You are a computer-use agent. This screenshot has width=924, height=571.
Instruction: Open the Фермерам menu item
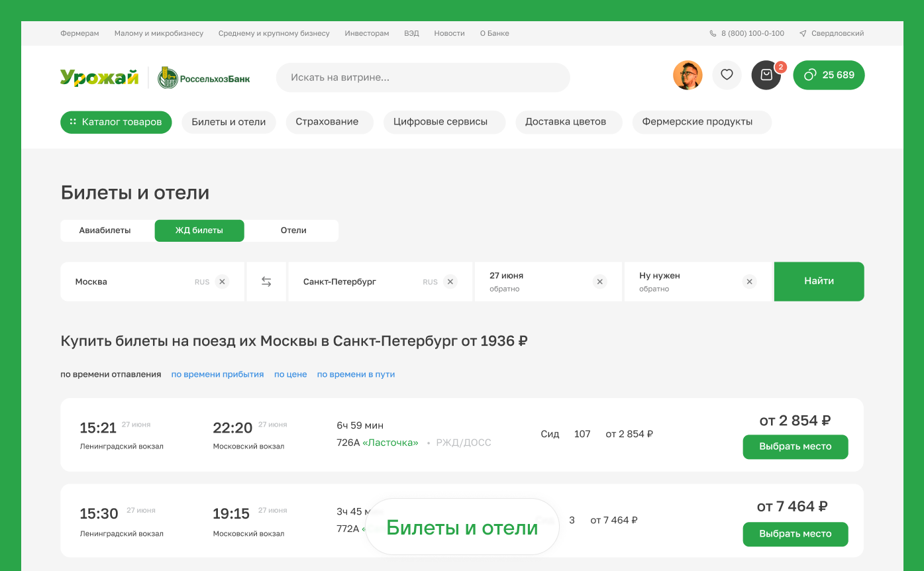(x=79, y=32)
